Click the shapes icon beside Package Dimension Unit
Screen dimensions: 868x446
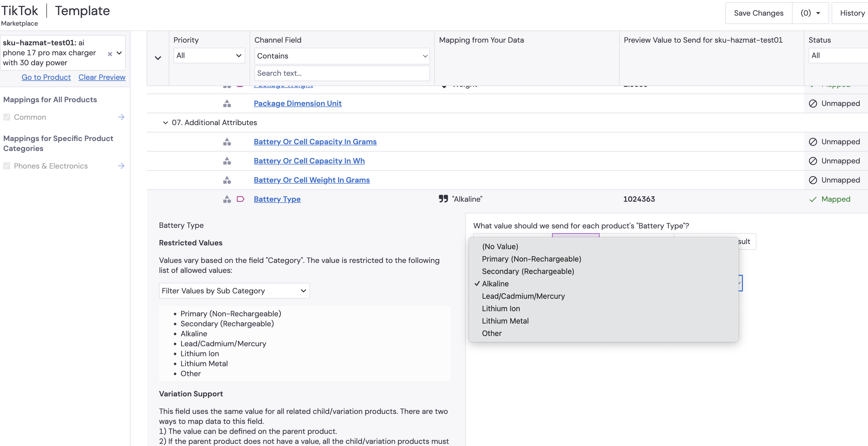227,104
